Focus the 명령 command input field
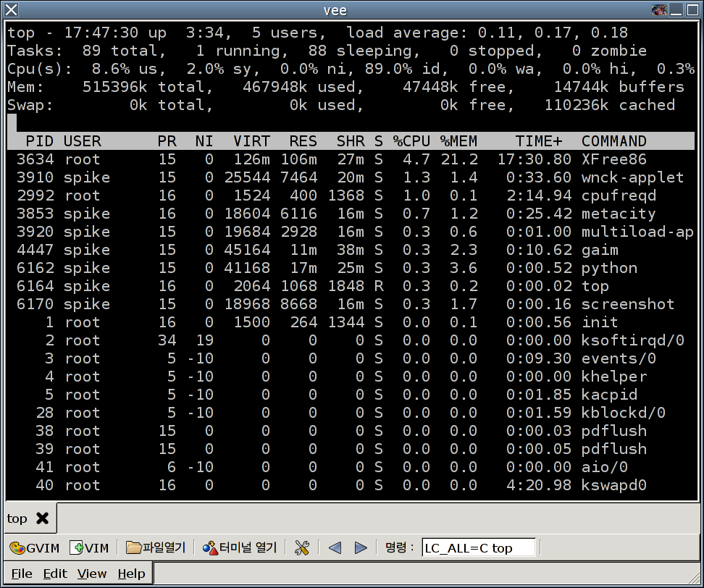Screen dimensions: 704x588 coord(478,547)
